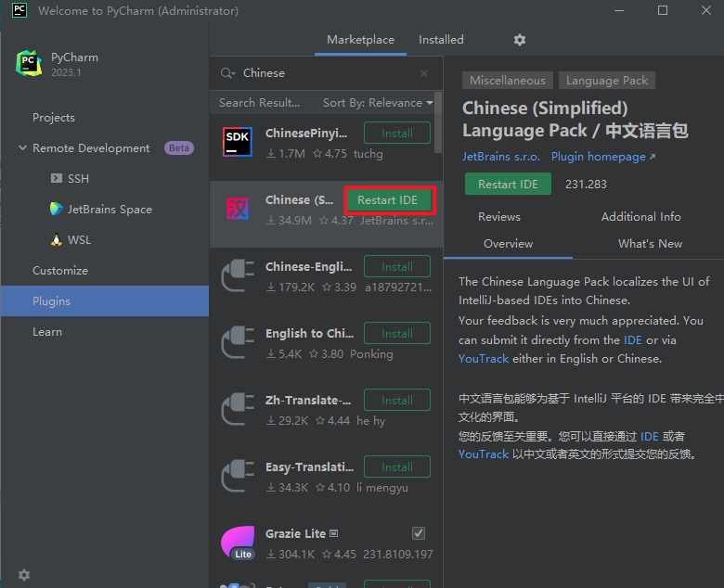Select the Easy-Translati... plugin name

(309, 467)
